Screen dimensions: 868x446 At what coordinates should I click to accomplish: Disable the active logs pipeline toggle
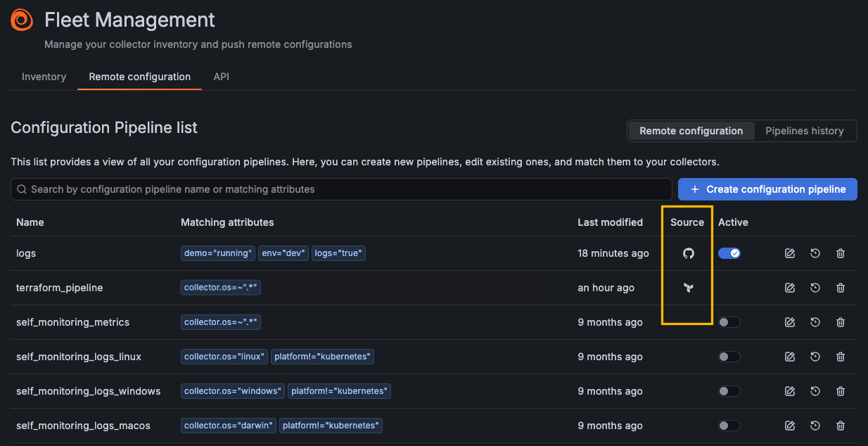[x=729, y=253]
